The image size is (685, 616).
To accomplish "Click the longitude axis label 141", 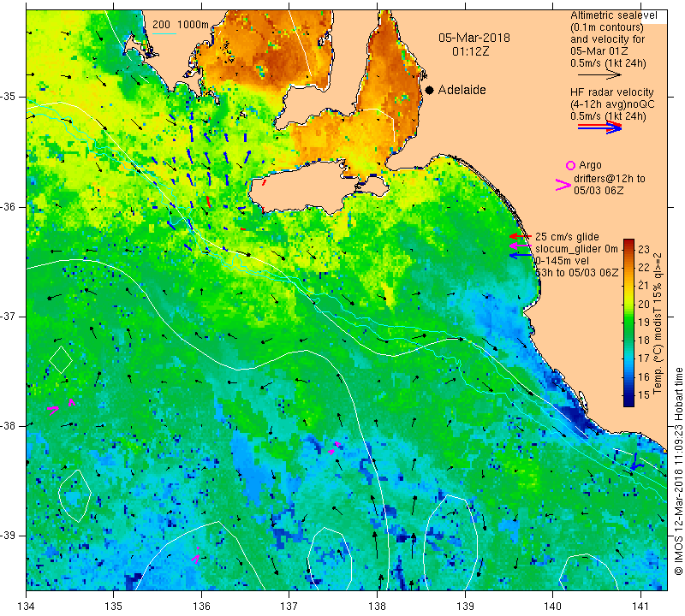I will pyautogui.click(x=640, y=606).
